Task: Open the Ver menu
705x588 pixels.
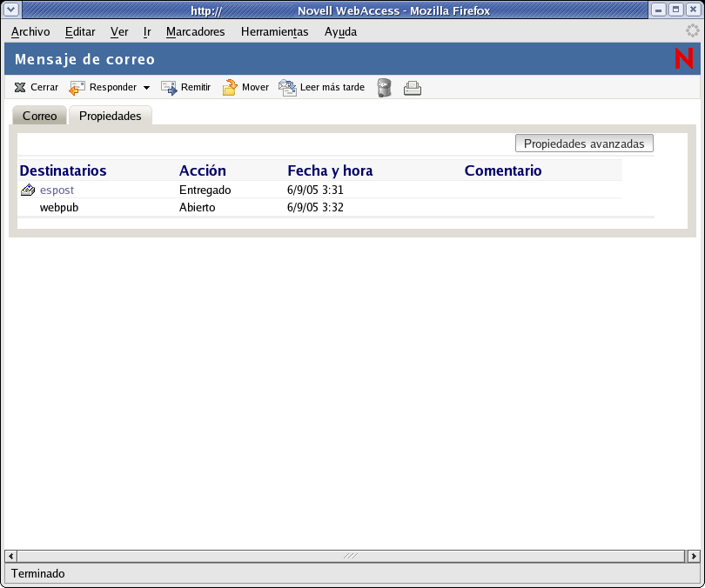Action: coord(119,32)
